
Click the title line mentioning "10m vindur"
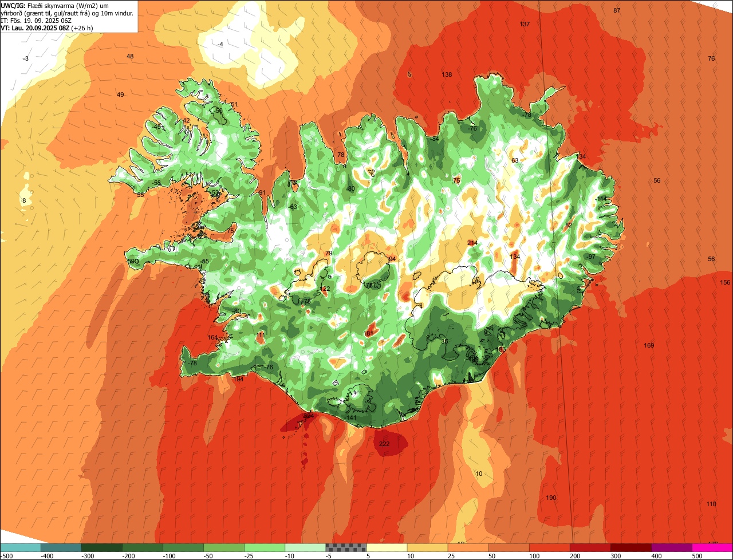(68, 13)
